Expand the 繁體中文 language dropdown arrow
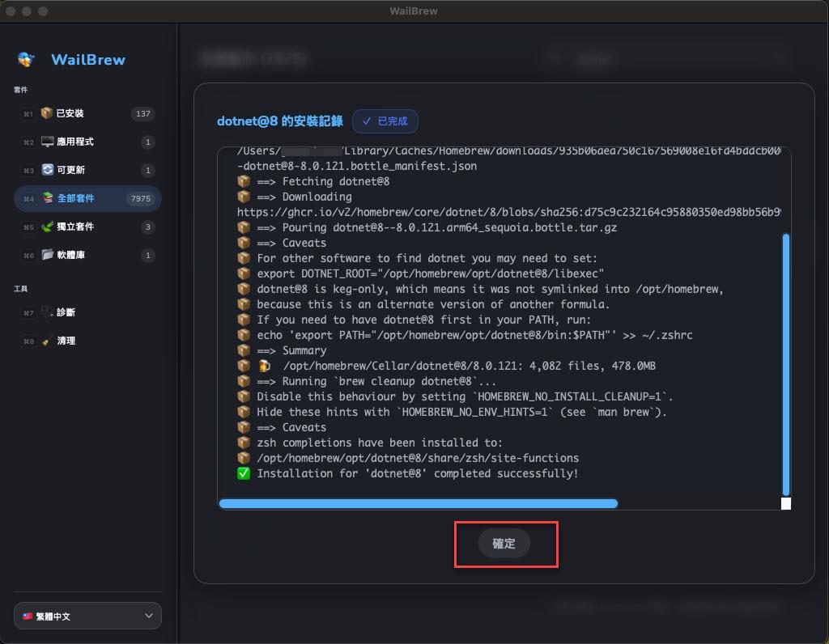829x644 pixels. point(148,616)
